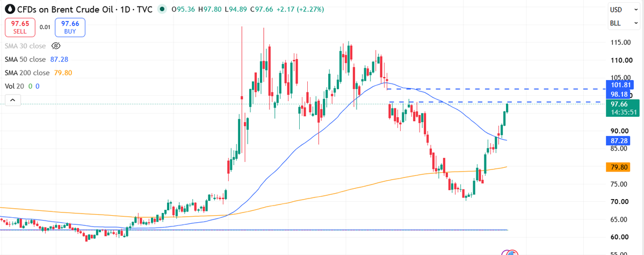Screen dimensions: 644x255
Task: Click the SMA 50 value 87.28 in legend
Action: click(58, 59)
